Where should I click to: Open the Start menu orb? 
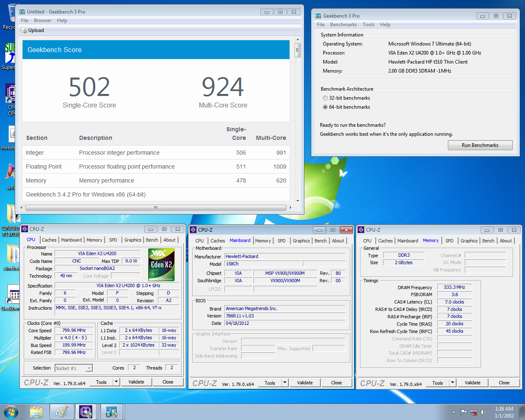[11, 412]
